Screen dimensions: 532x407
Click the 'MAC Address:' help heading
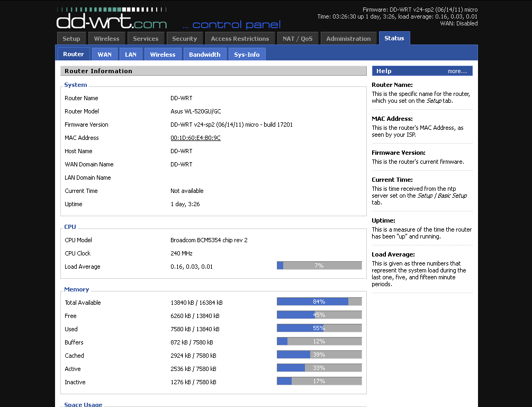[x=392, y=119]
